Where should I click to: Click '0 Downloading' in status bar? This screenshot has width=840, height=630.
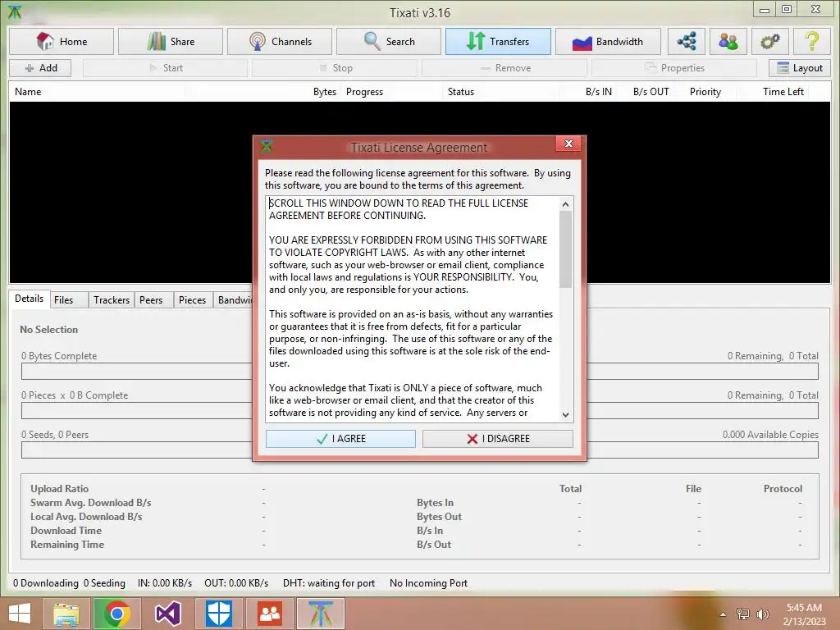[46, 583]
